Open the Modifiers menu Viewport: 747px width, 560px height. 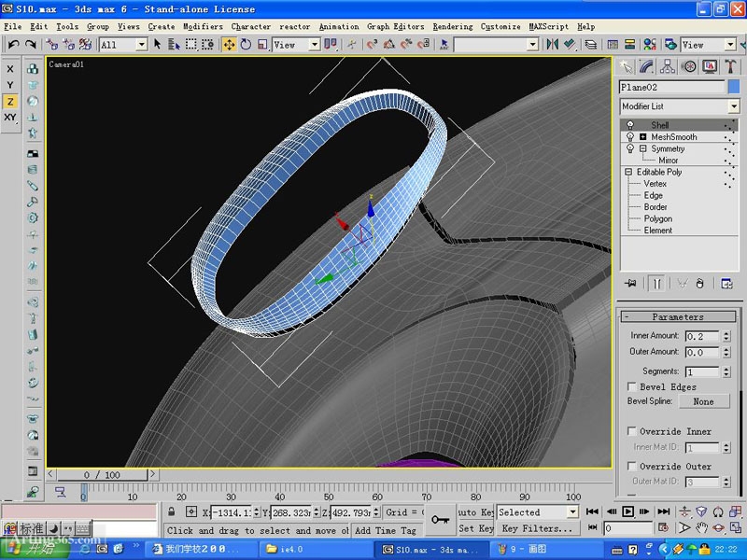coord(204,26)
